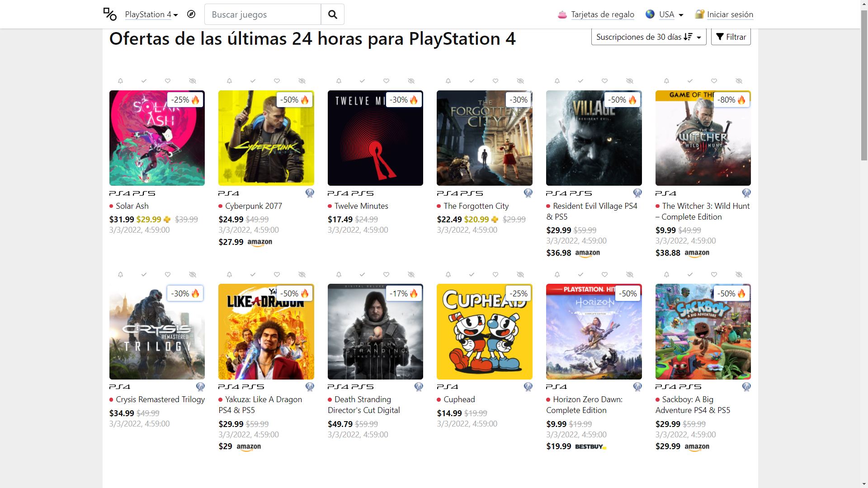Expand the PlayStation 4 platform dropdown

151,14
